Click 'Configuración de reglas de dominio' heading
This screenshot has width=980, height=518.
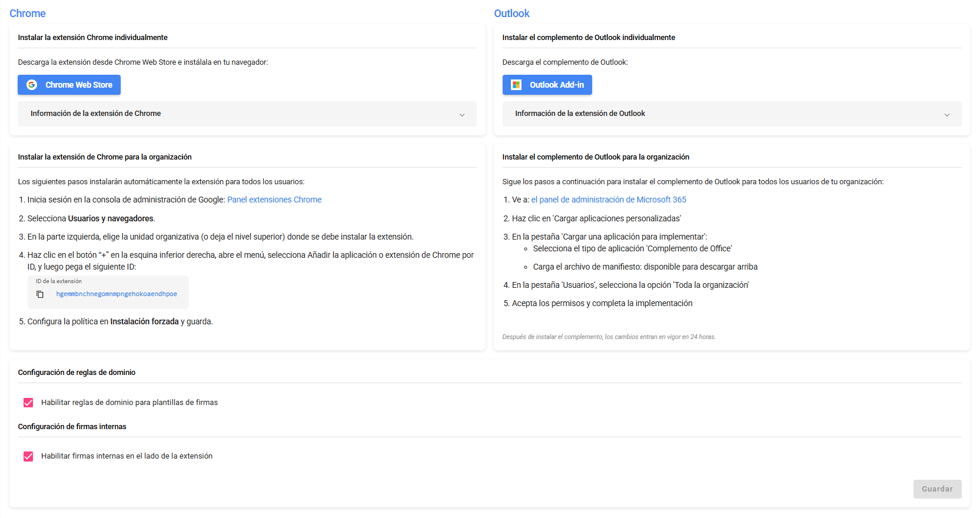(77, 373)
